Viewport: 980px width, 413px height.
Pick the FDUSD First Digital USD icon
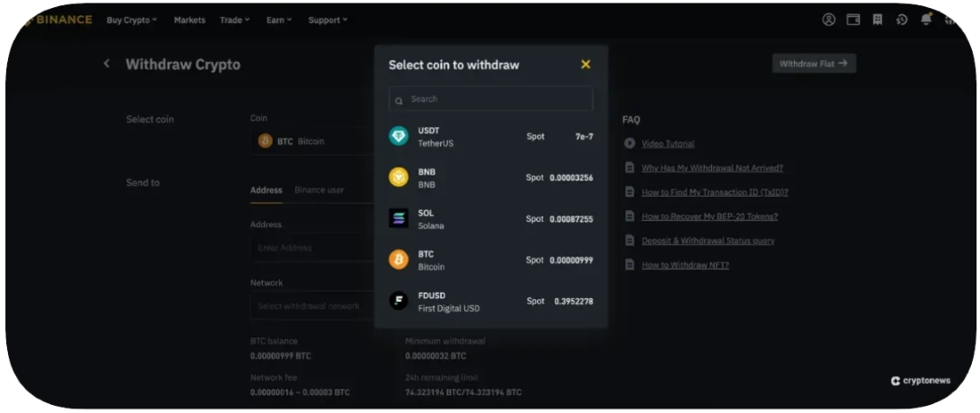pyautogui.click(x=398, y=301)
